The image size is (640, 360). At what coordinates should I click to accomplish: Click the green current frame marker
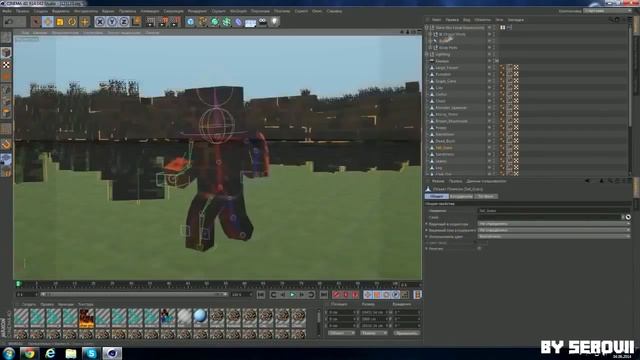[18, 284]
